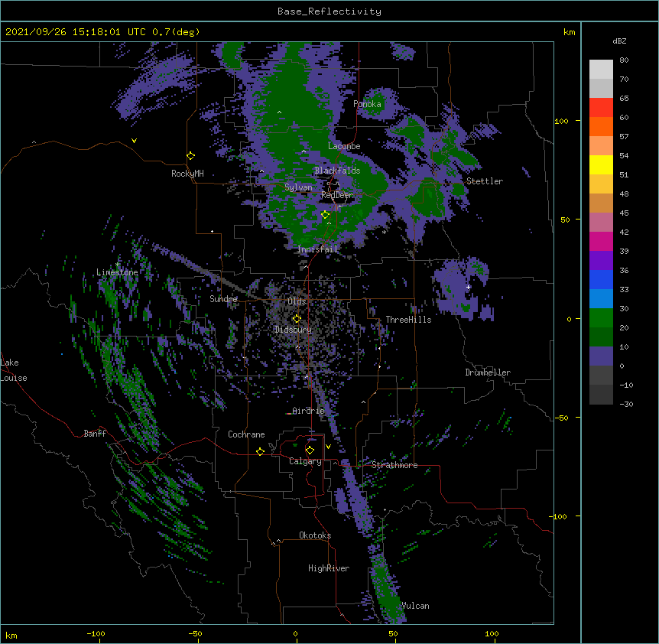Viewport: 659px width, 644px height.
Task: Click the asterisk marker above Limestone
Action: [x=118, y=265]
